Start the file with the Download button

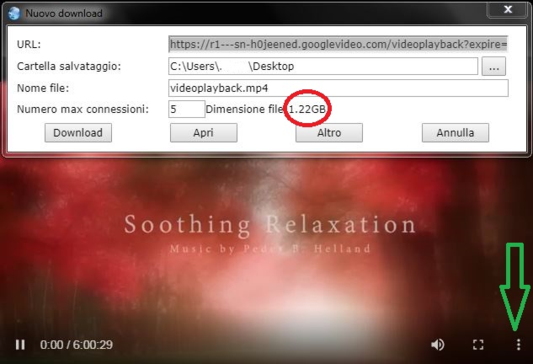(x=78, y=133)
